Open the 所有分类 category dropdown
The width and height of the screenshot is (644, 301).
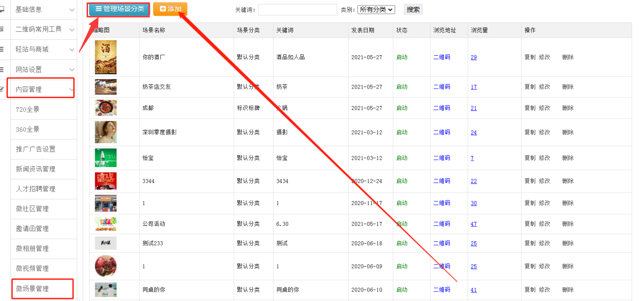coord(376,9)
